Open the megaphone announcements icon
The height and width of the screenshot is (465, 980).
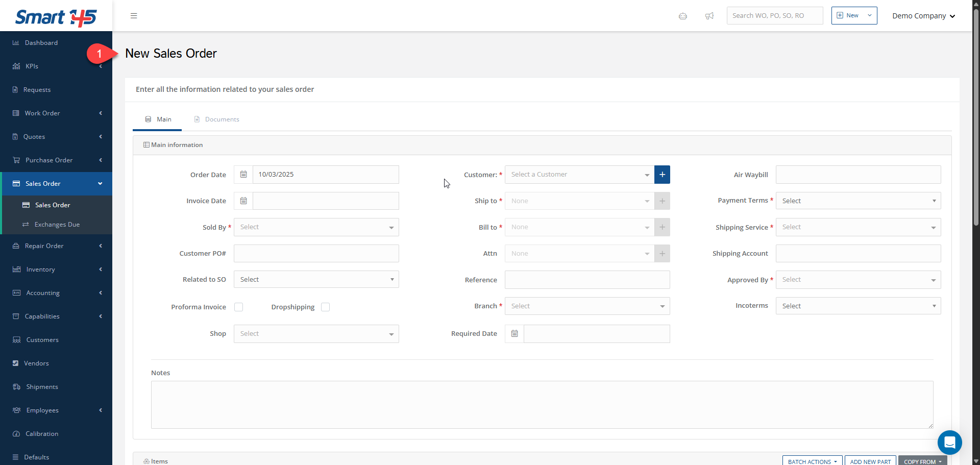point(709,16)
